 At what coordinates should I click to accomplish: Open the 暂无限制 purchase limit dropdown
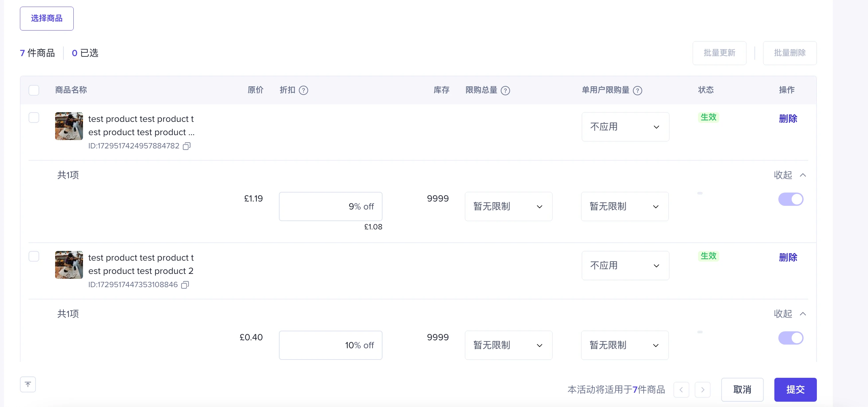508,206
